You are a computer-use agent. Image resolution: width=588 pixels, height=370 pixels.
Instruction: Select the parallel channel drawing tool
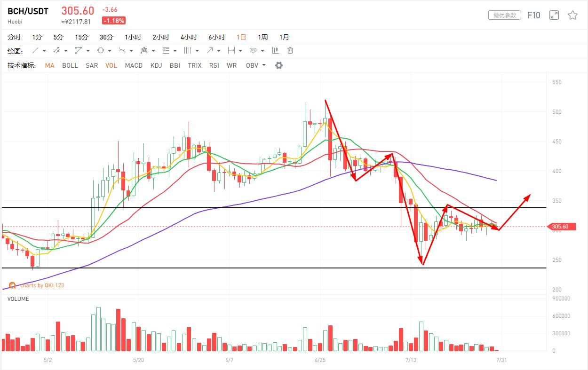tap(56, 50)
